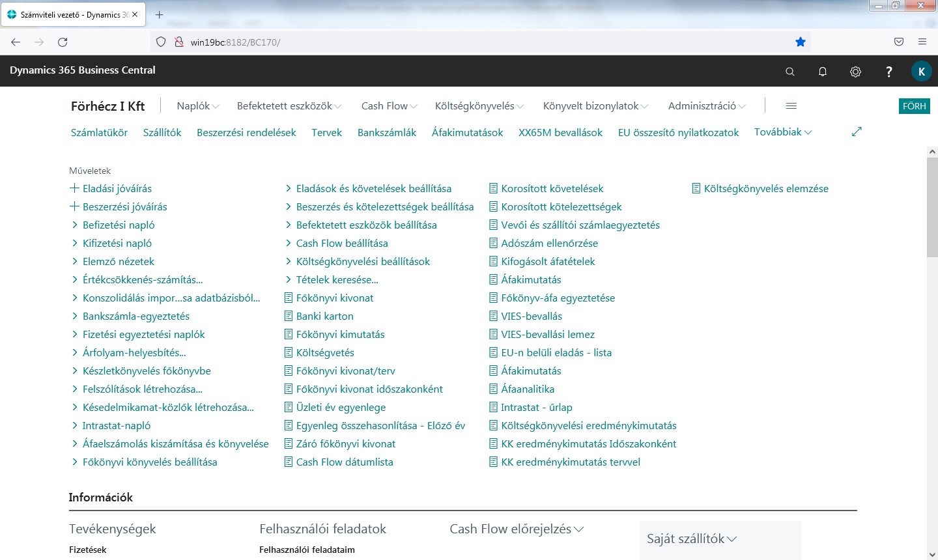
Task: Expand Befektetett eszközök dropdown
Action: tap(289, 105)
